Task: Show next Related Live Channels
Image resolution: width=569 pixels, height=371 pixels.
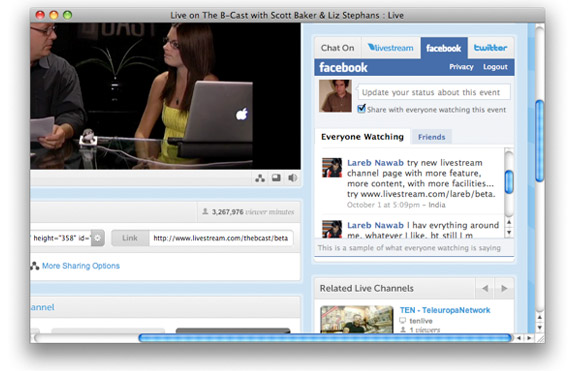Action: tap(504, 288)
